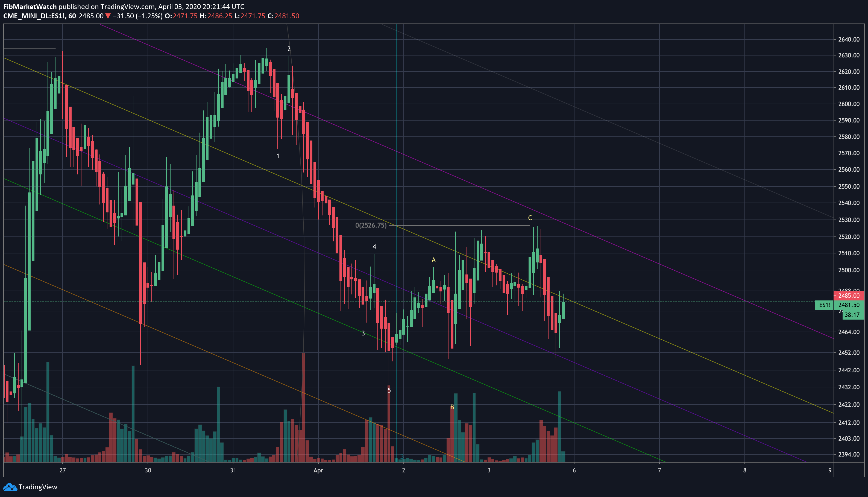Click the red down-triangle price change indicator
Screen dimensions: 868x497
coord(108,16)
